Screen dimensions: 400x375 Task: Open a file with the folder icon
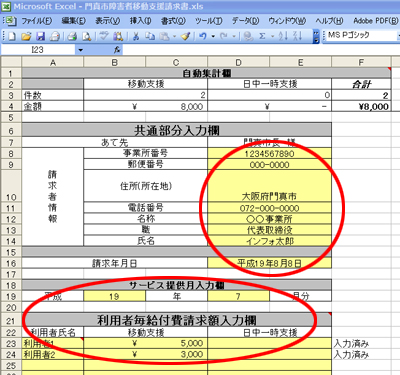(26, 36)
